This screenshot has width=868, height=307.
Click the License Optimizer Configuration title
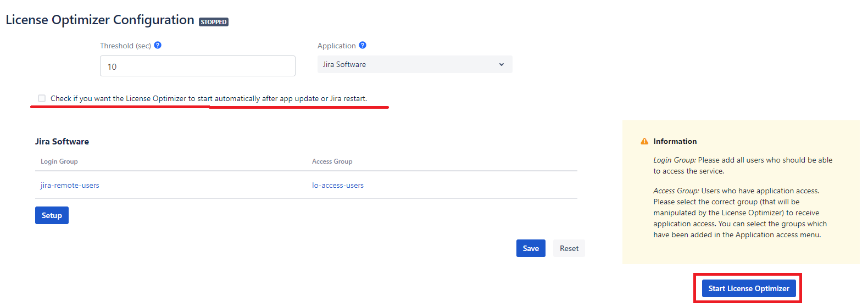coord(100,20)
